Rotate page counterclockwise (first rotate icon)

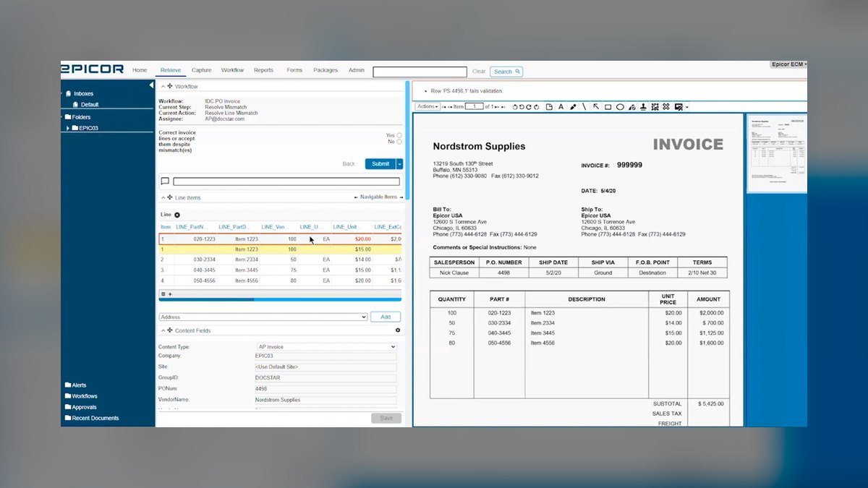coord(515,107)
